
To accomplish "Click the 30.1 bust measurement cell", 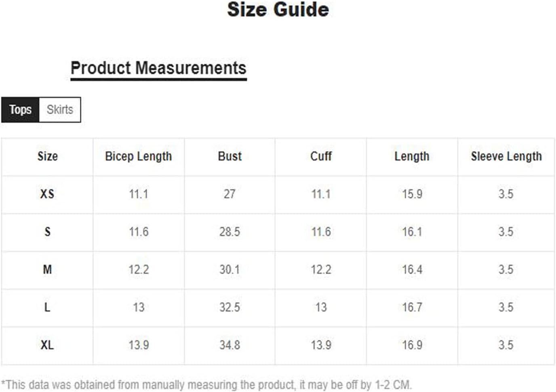I will [230, 269].
